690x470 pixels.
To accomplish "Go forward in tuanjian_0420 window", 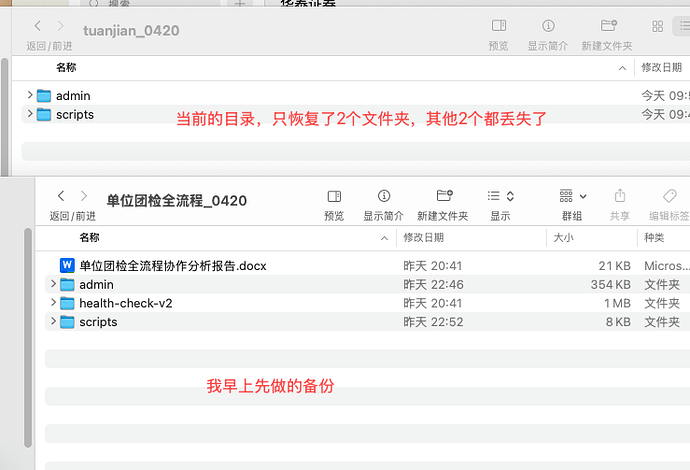I will tap(60, 26).
